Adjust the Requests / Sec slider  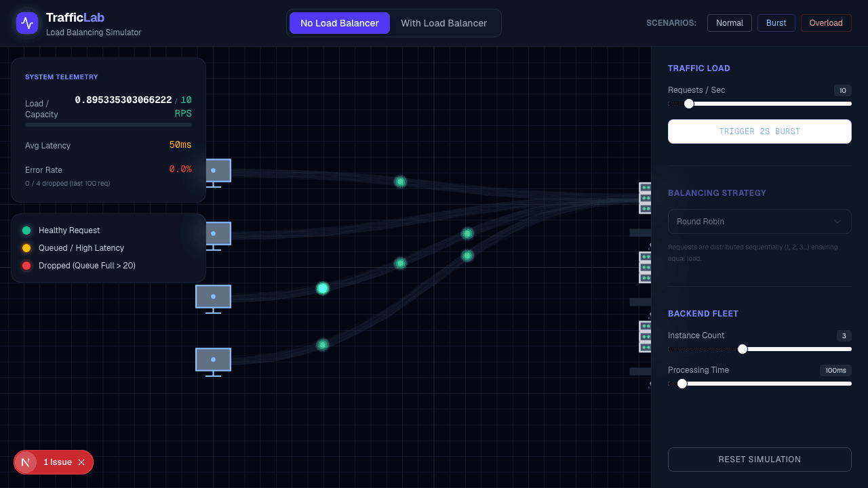pyautogui.click(x=759, y=104)
